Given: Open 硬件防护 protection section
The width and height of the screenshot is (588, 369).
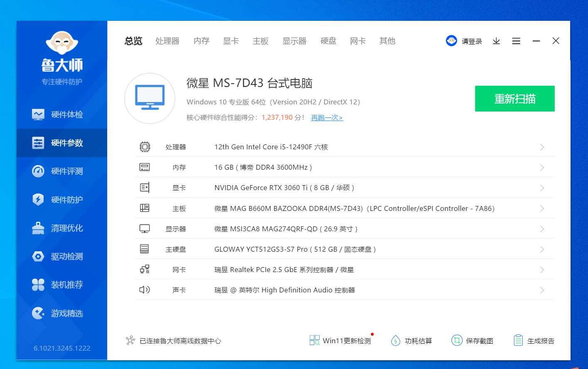Looking at the screenshot, I should click(x=62, y=200).
